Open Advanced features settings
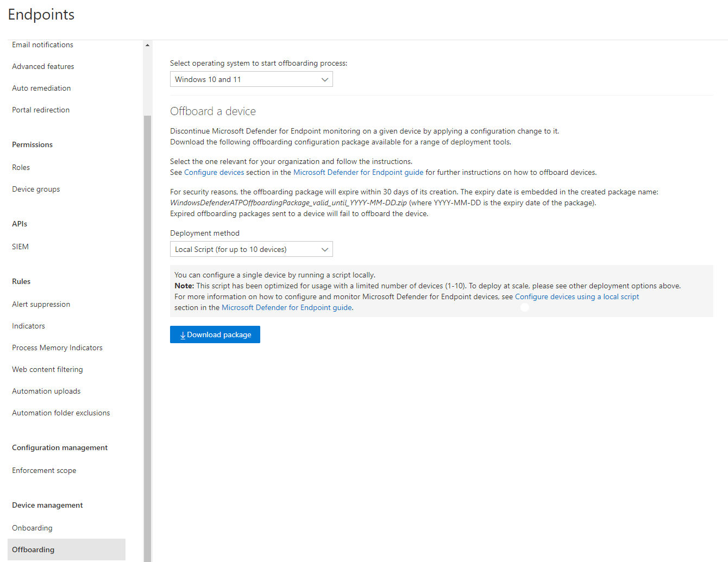728x562 pixels. coord(43,66)
